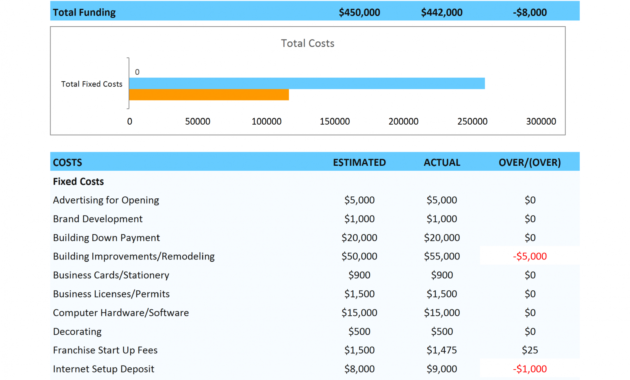The image size is (630, 380).
Task: Click the $55,000 actual remodeling cost
Action: (x=442, y=256)
